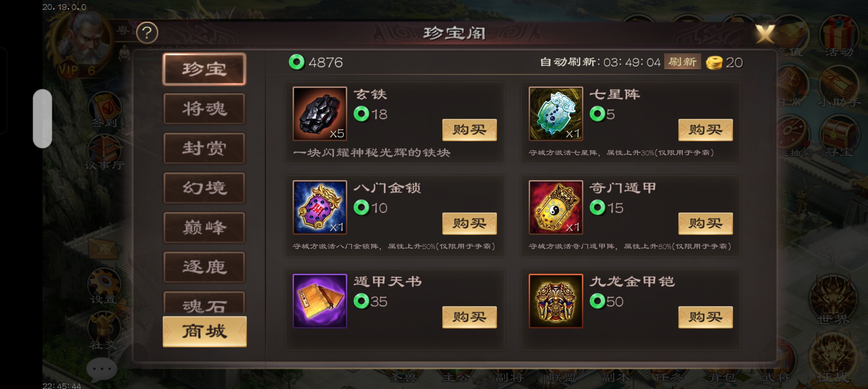This screenshot has height=389, width=868.
Task: Switch to the 将魂 tab
Action: tap(204, 109)
